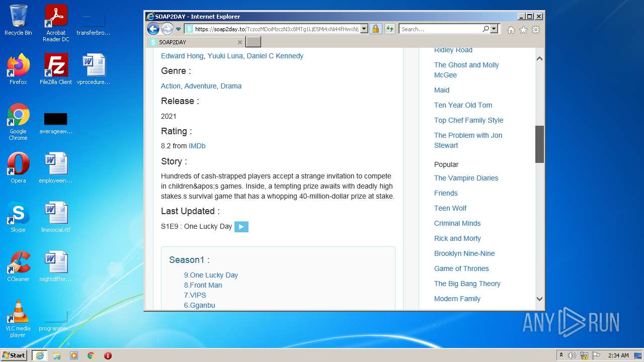Select Acrobat Reader DC desktop icon
The image size is (644, 362).
point(56,23)
